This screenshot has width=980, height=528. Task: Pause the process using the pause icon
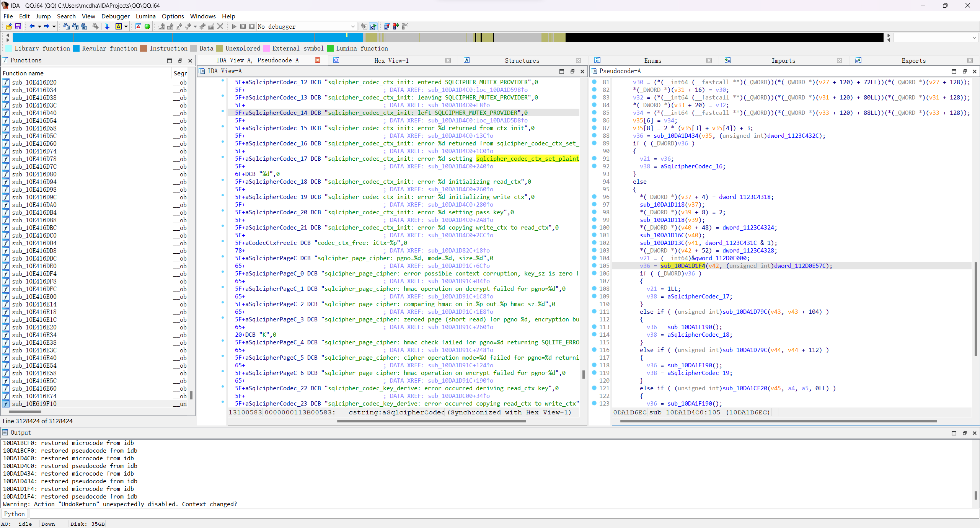tap(243, 26)
